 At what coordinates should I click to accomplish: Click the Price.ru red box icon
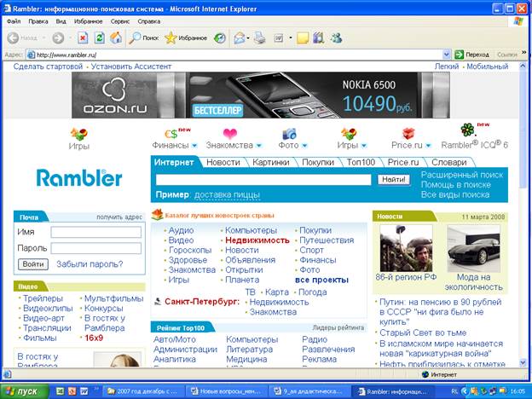[408, 133]
